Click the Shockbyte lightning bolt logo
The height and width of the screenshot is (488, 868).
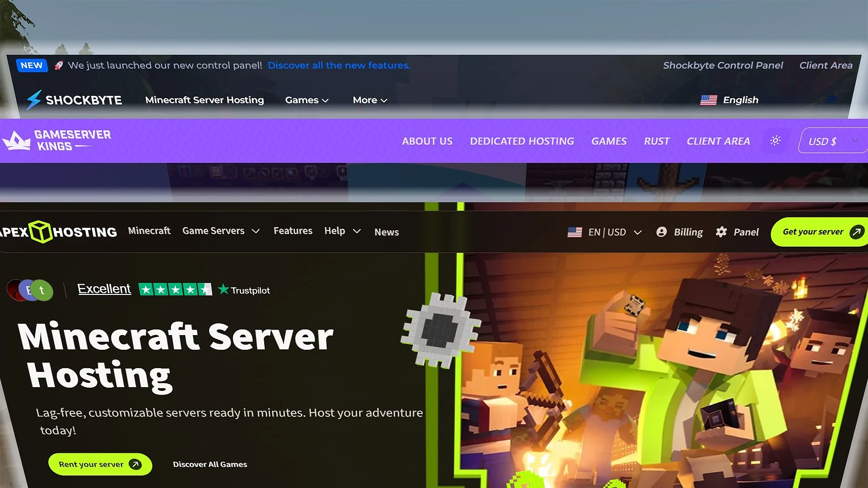point(34,100)
